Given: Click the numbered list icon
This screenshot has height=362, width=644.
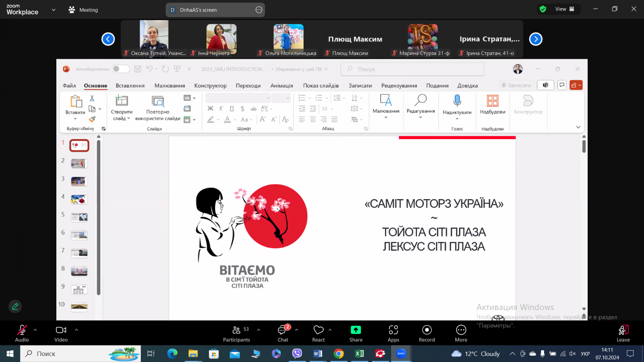Looking at the screenshot, I should [x=319, y=98].
